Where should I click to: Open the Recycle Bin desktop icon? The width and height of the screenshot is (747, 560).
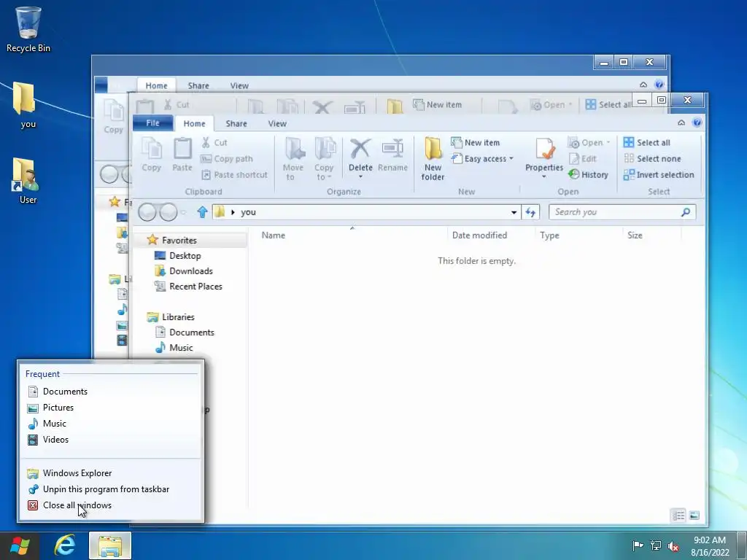(x=28, y=29)
